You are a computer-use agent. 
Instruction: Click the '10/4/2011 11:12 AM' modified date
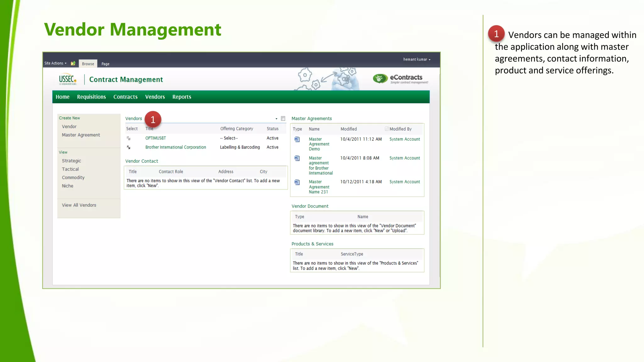point(361,139)
